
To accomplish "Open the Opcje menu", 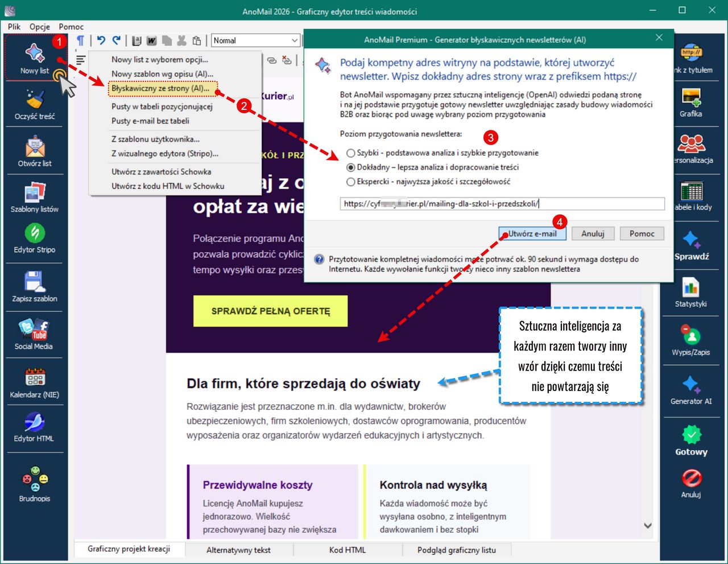I will (40, 27).
